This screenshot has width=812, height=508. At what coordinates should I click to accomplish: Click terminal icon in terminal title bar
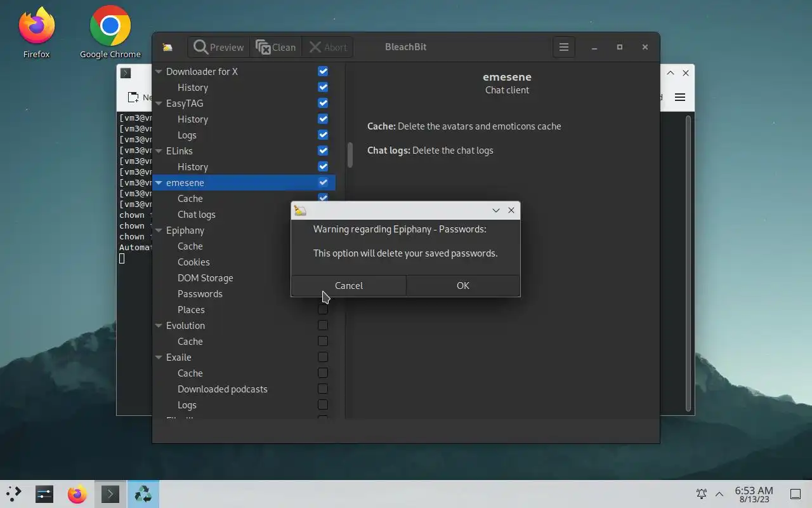coord(126,73)
